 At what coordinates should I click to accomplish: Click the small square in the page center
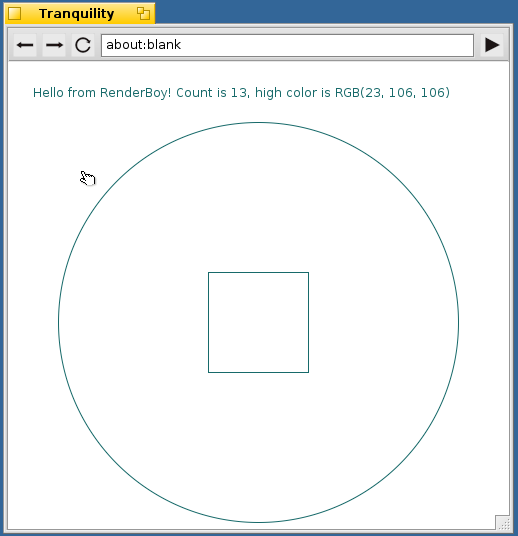[x=258, y=322]
